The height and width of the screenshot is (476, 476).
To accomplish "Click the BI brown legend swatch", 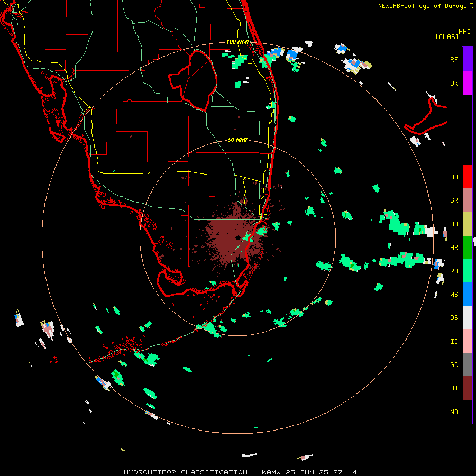I will 467,388.
